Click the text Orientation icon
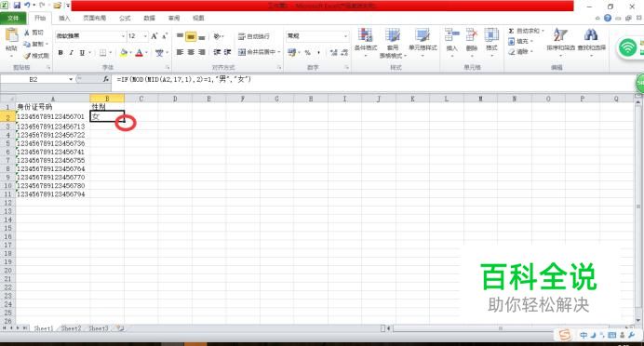This screenshot has height=346, width=644. [x=217, y=36]
